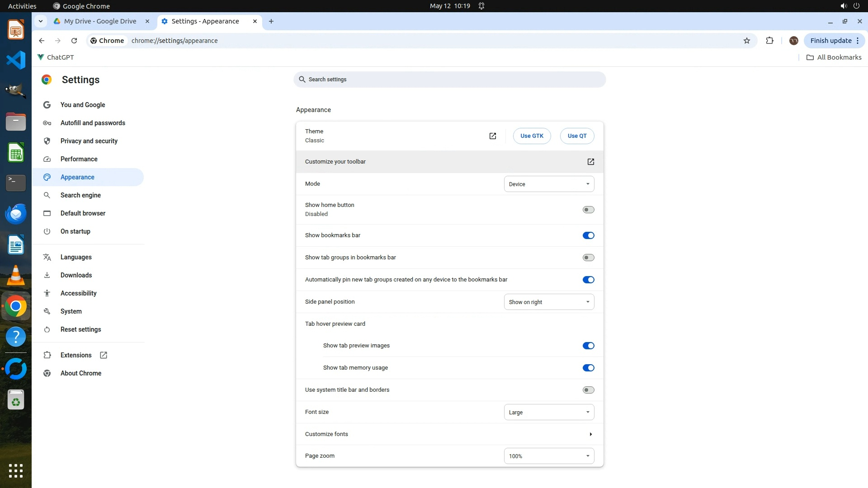This screenshot has width=868, height=488.
Task: Open the tab search chevron button
Action: (x=41, y=21)
